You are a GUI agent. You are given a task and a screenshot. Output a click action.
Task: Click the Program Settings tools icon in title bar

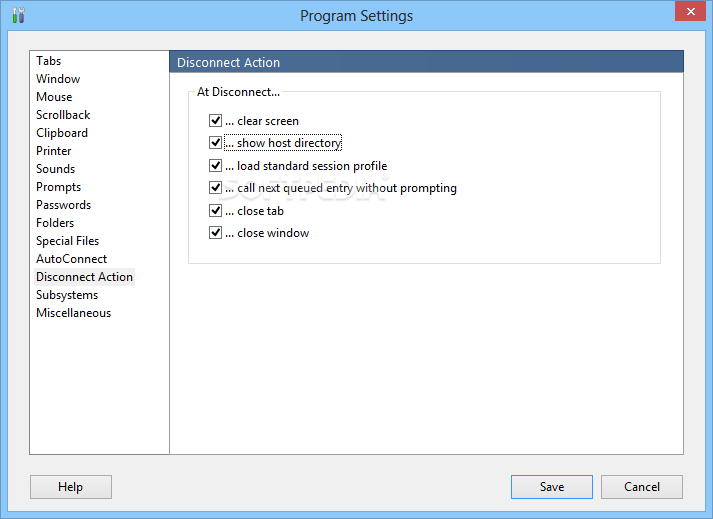click(18, 15)
